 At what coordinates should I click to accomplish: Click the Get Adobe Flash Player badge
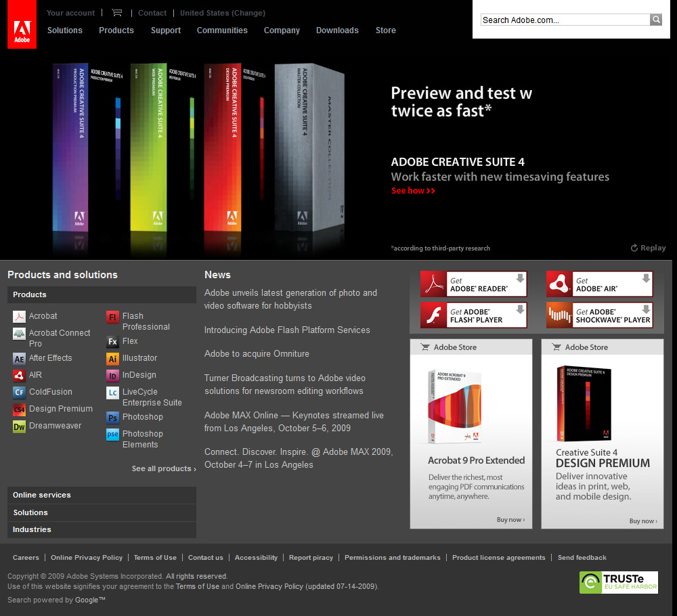click(x=474, y=315)
